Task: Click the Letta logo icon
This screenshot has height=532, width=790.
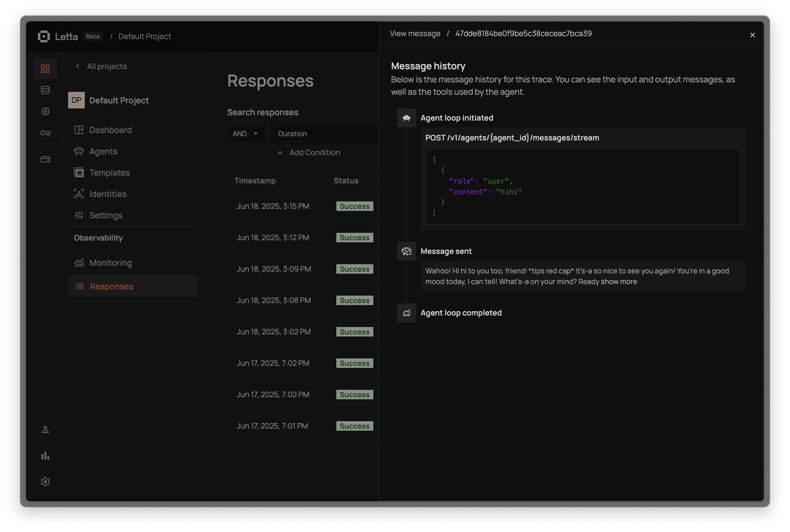Action: click(44, 36)
